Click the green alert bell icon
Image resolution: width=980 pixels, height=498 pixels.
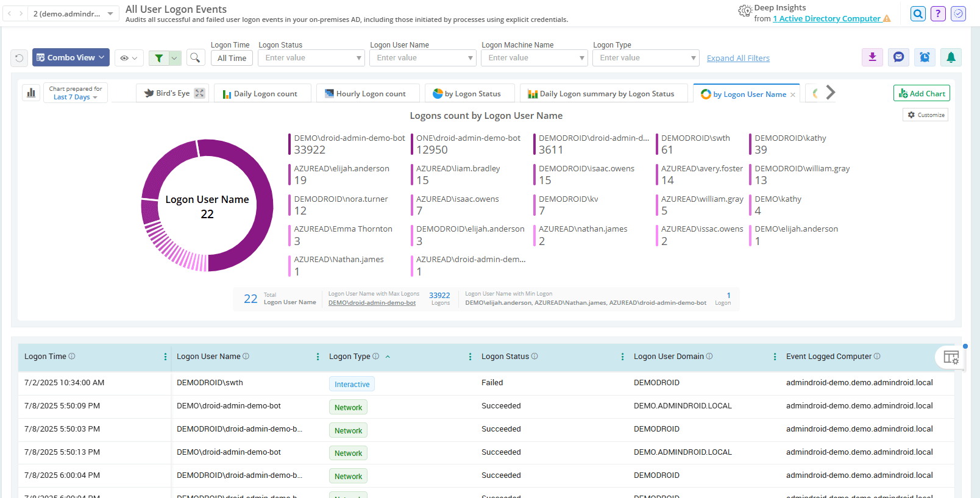pos(951,57)
